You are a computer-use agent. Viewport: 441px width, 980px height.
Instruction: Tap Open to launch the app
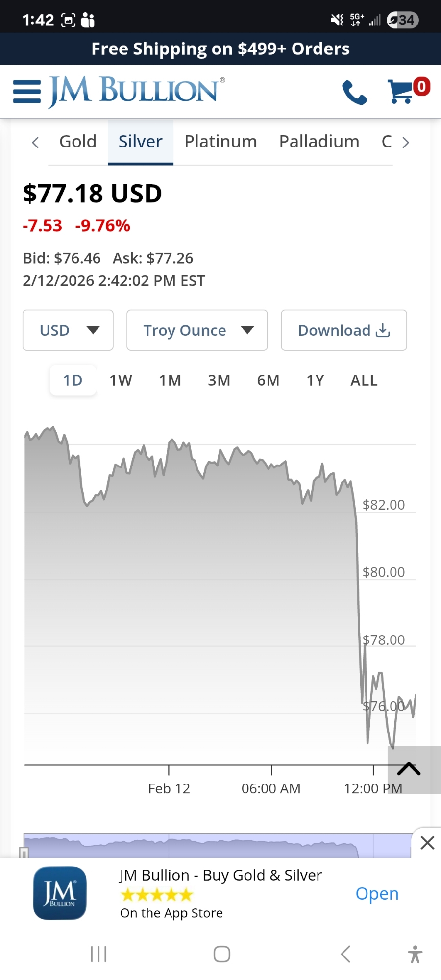pos(377,893)
